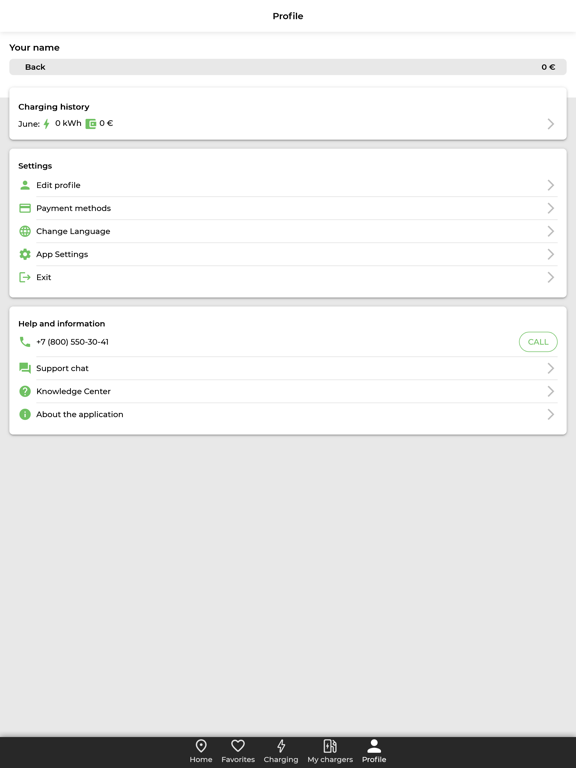Image resolution: width=576 pixels, height=768 pixels.
Task: Open the Support chat row chevron
Action: pyautogui.click(x=551, y=368)
